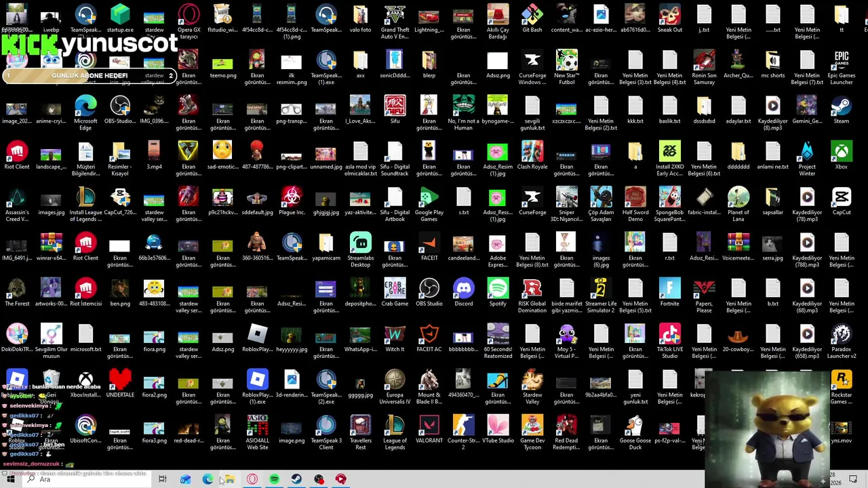Launch Project Winter from the desktop
This screenshot has width=868, height=488.
(x=807, y=159)
